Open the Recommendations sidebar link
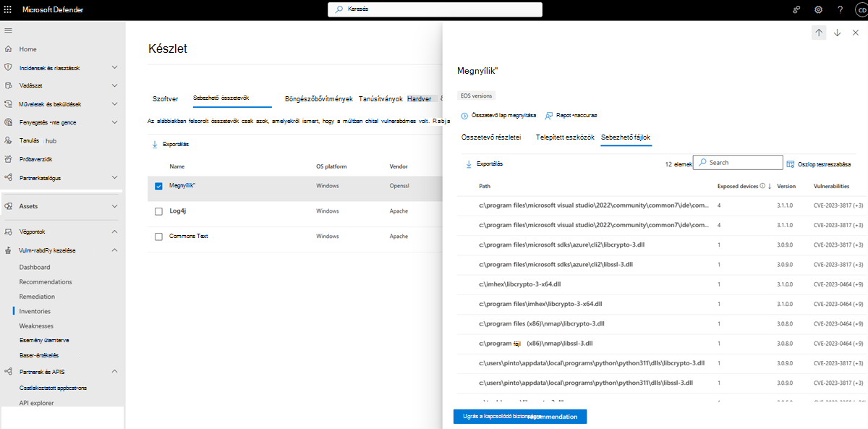The image size is (868, 429). 46,282
